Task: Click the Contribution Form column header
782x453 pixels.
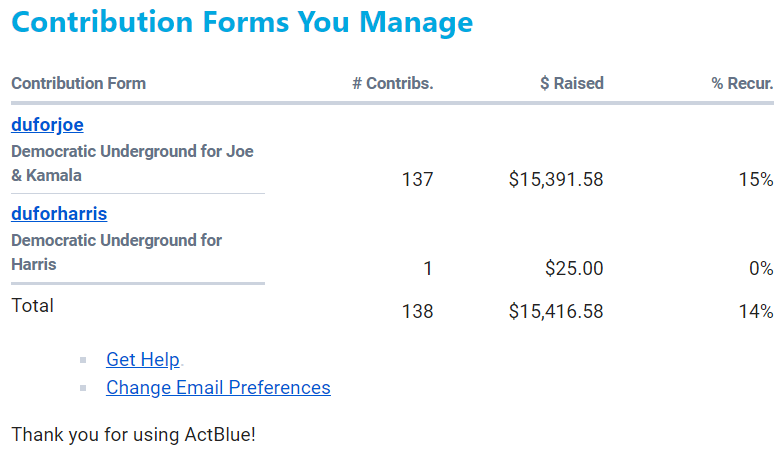Action: tap(78, 83)
